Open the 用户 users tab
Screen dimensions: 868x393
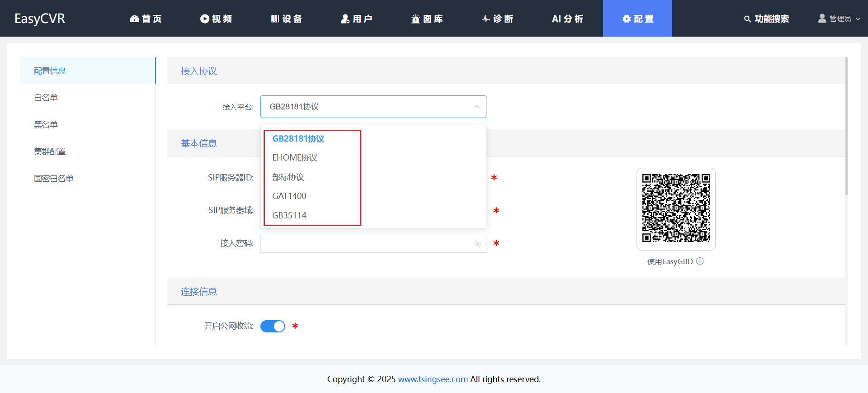(x=357, y=19)
